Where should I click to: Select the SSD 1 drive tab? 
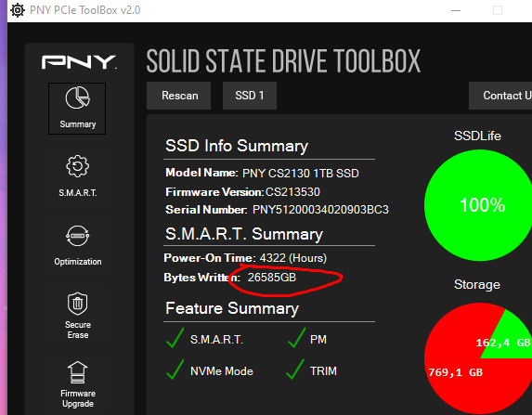250,96
